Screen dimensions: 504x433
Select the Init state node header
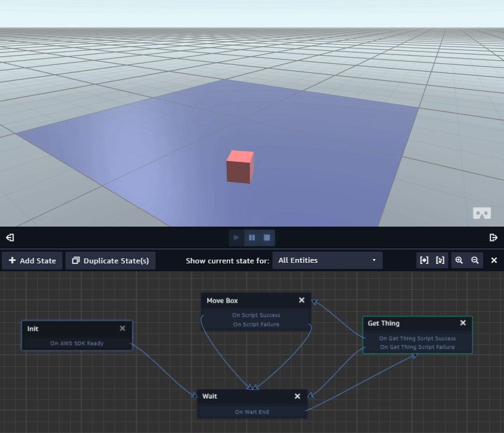[67, 329]
